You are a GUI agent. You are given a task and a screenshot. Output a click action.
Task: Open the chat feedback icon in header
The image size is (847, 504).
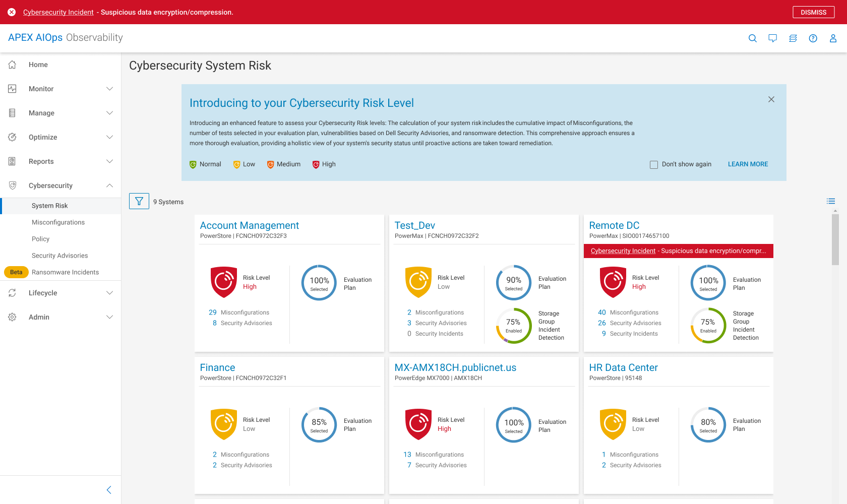773,38
